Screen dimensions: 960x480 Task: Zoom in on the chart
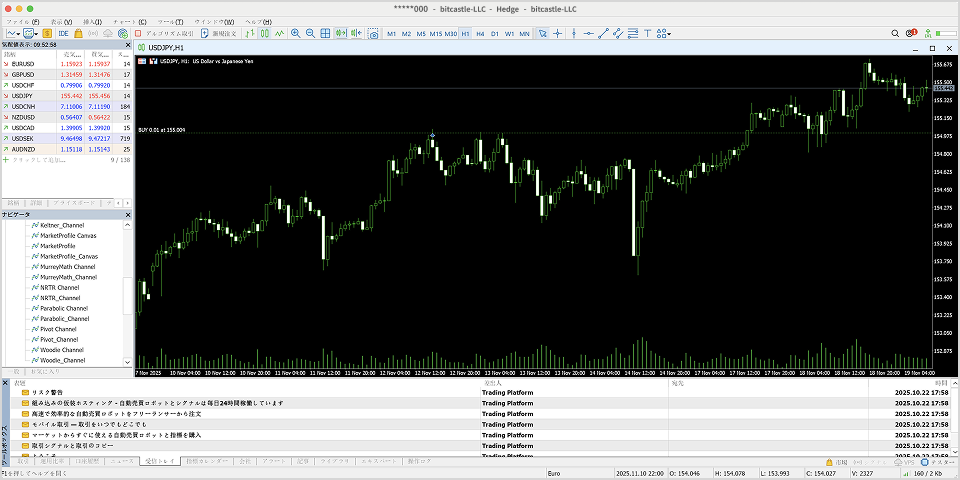click(x=295, y=34)
